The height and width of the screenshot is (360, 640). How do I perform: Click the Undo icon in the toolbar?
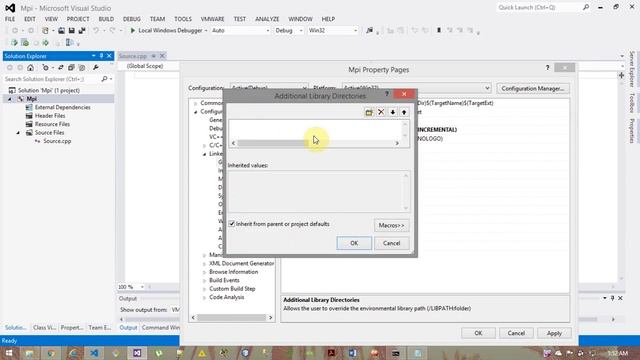[x=96, y=31]
